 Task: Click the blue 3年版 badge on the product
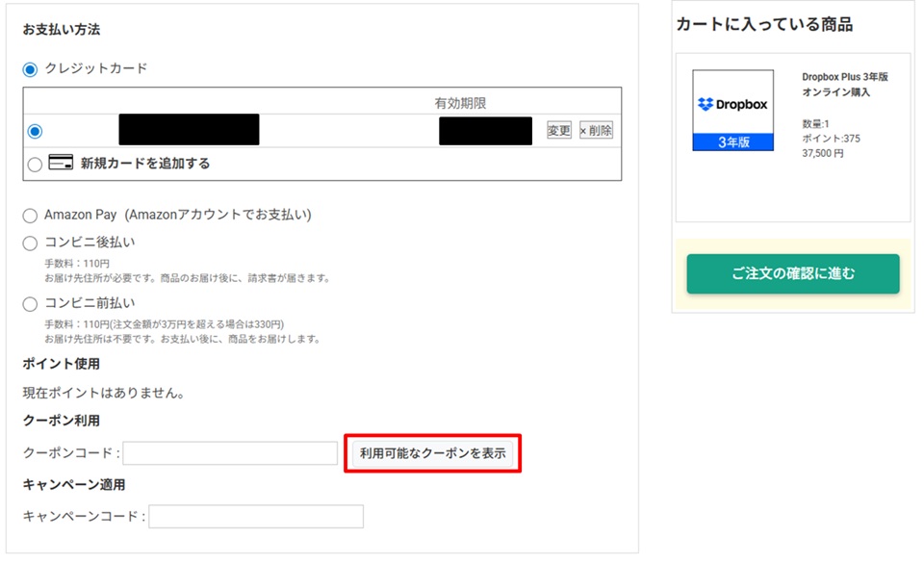click(x=732, y=141)
